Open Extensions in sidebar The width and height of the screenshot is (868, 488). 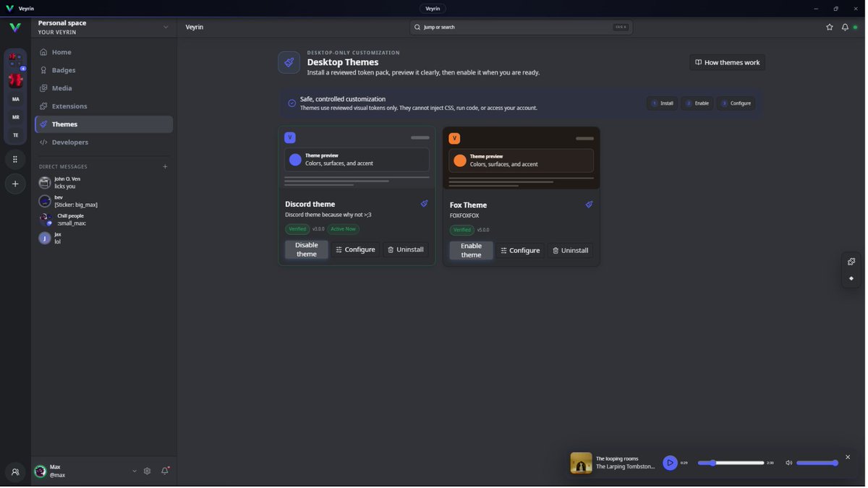[103, 106]
